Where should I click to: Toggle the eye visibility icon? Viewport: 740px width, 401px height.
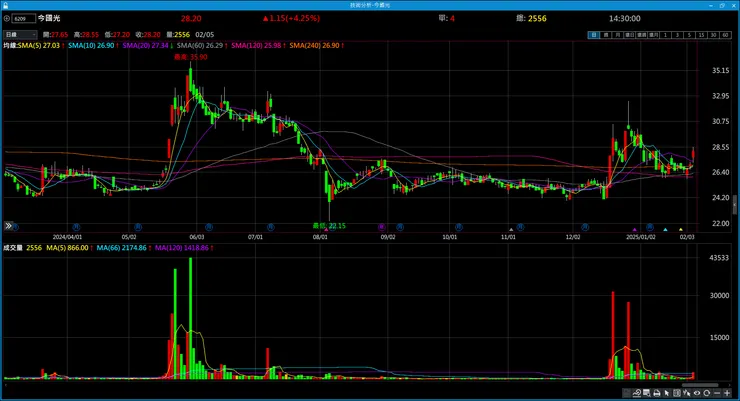pyautogui.click(x=697, y=393)
